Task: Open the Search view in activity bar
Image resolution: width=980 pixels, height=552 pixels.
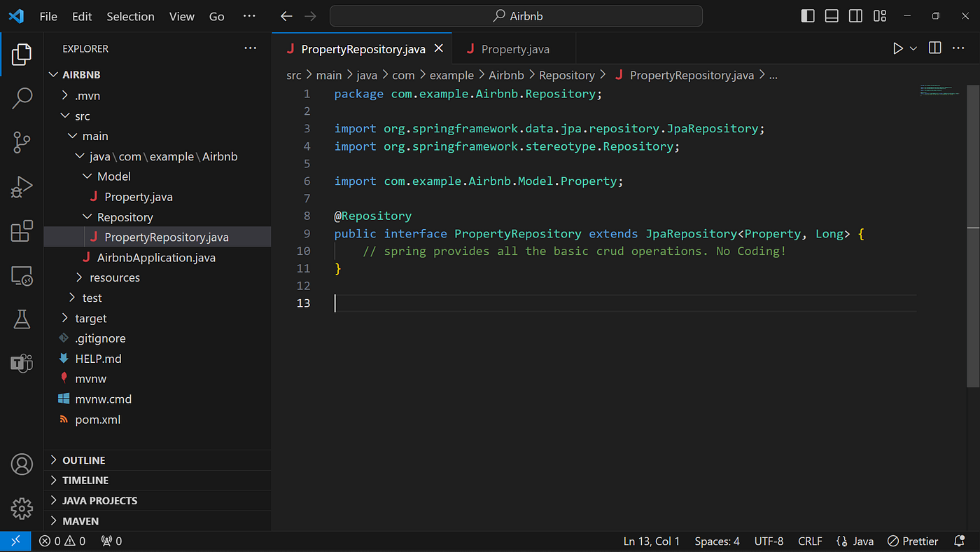Action: [x=22, y=99]
